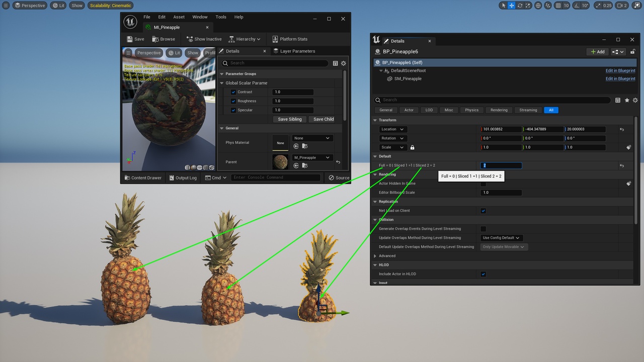Open the Hierarchy dropdown
This screenshot has width=644, height=362.
(245, 39)
